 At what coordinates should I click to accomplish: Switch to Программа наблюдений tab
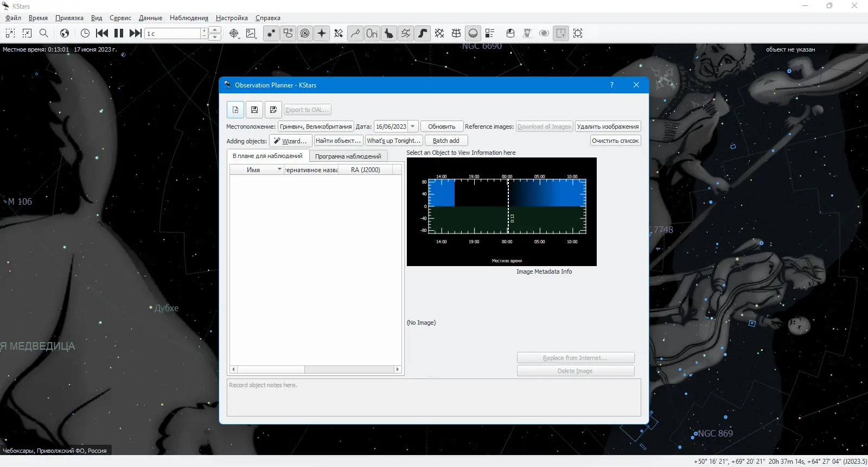[x=348, y=156]
